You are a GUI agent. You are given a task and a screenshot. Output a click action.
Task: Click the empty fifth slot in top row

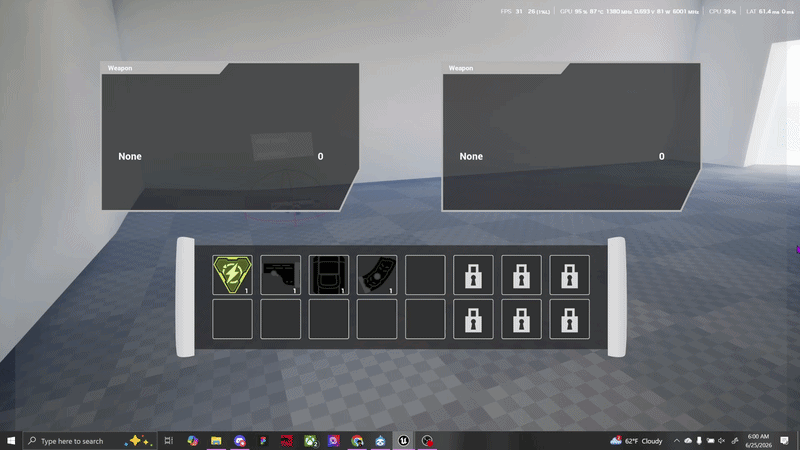pyautogui.click(x=425, y=275)
